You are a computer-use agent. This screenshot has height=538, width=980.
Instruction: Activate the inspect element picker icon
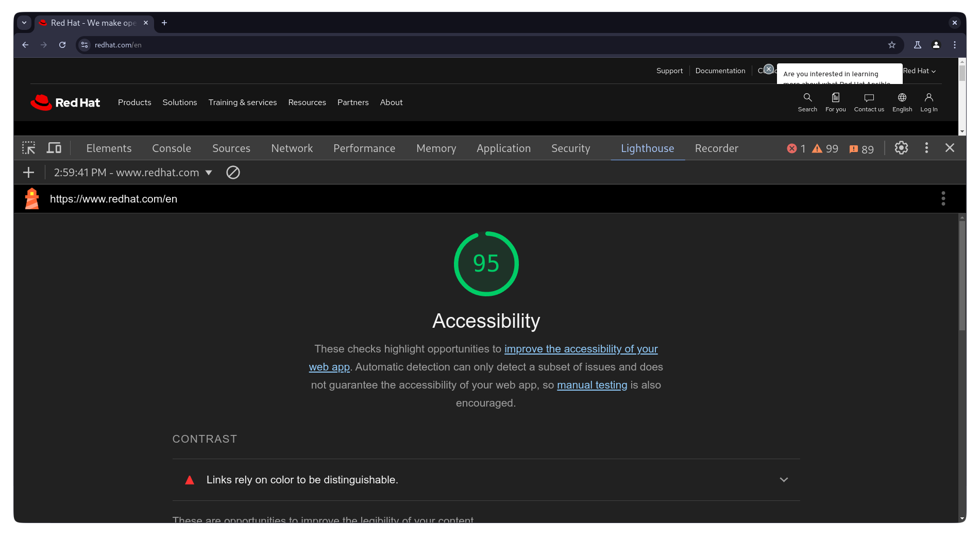(29, 148)
